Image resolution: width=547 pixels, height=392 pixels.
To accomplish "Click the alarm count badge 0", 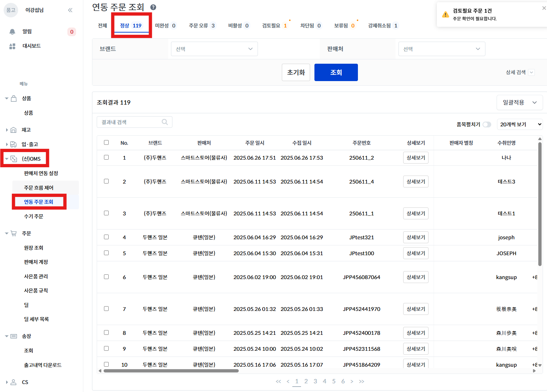I will coord(72,32).
